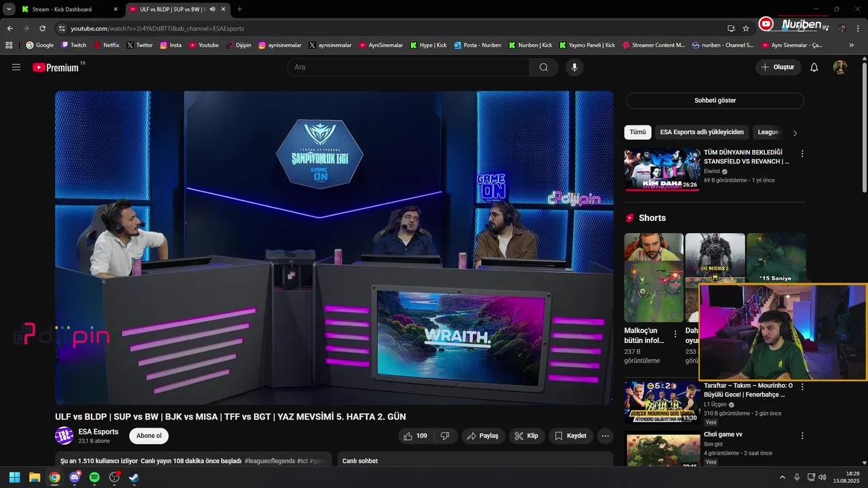Start voice search with the microphone icon
This screenshot has height=488, width=868.
click(574, 67)
